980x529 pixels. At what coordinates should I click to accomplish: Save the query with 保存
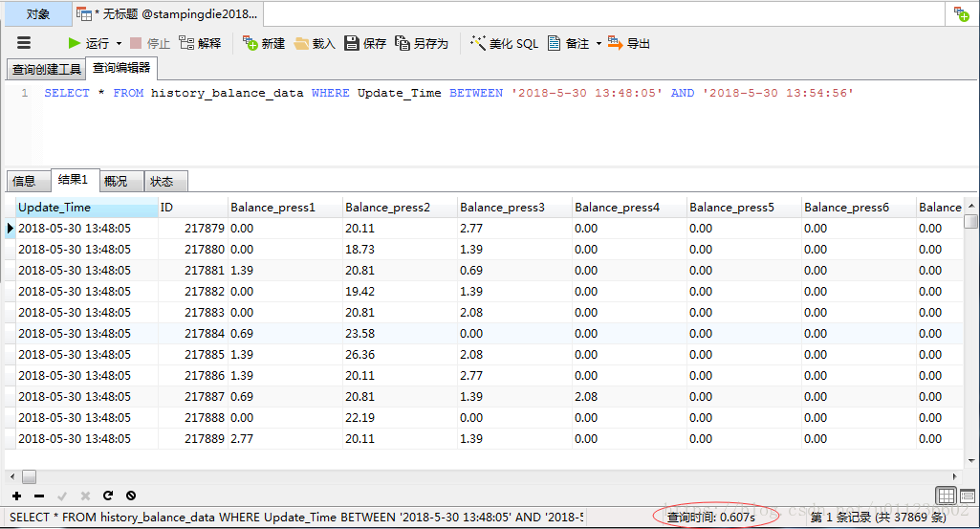click(365, 43)
